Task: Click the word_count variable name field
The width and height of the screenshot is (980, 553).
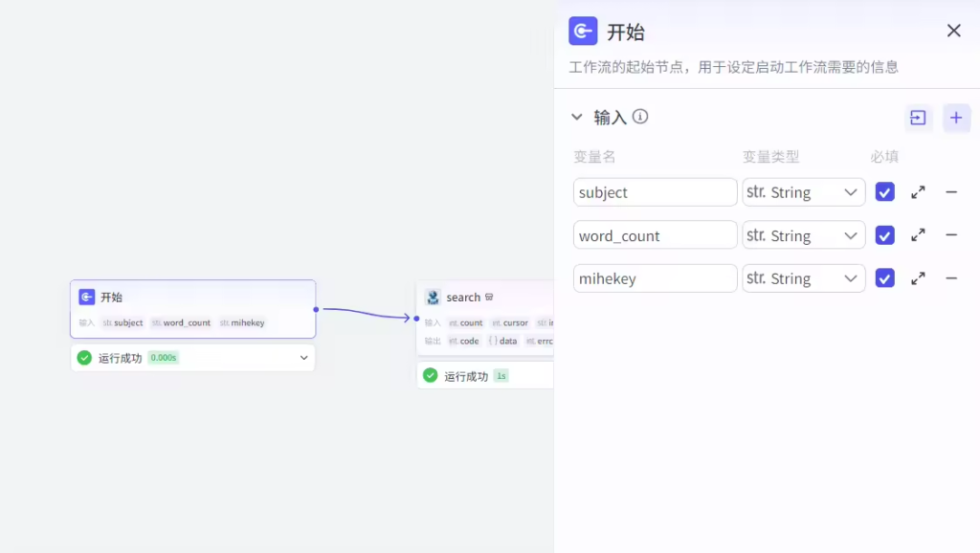Action: click(x=655, y=235)
